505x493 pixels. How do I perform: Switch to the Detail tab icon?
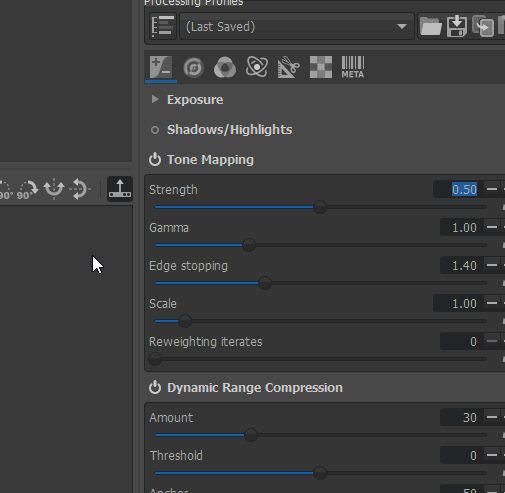pos(193,68)
